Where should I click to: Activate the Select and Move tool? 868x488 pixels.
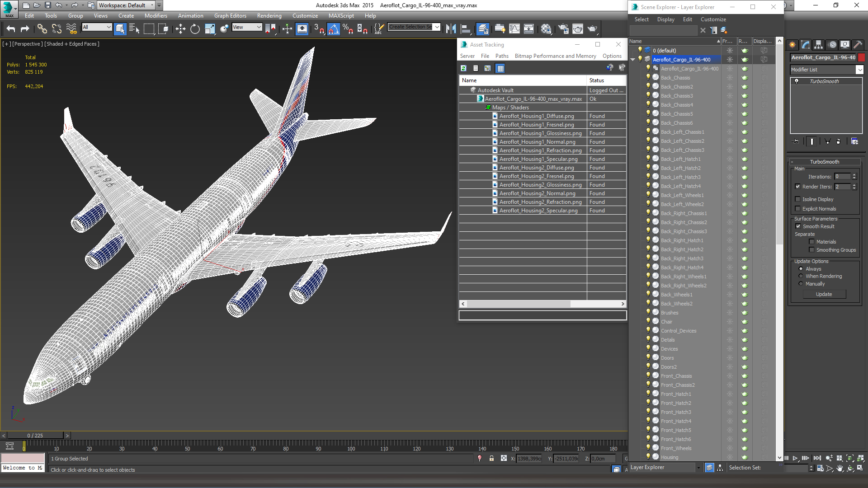(180, 29)
